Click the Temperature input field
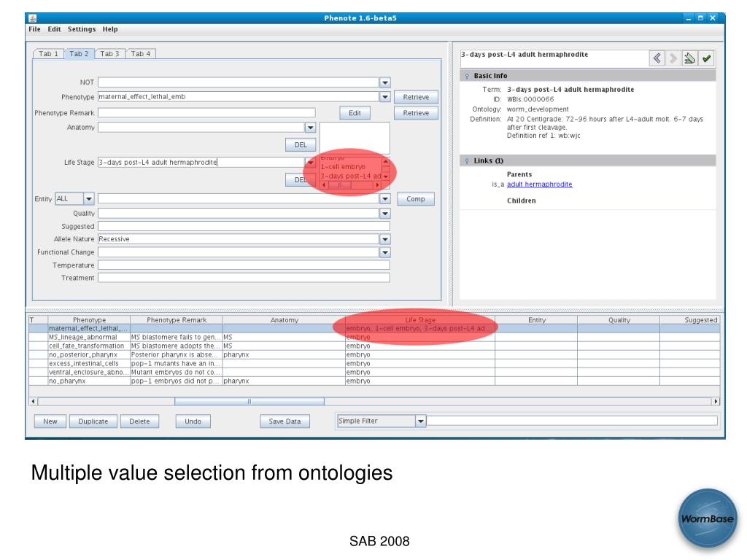The image size is (747, 560). click(x=244, y=265)
